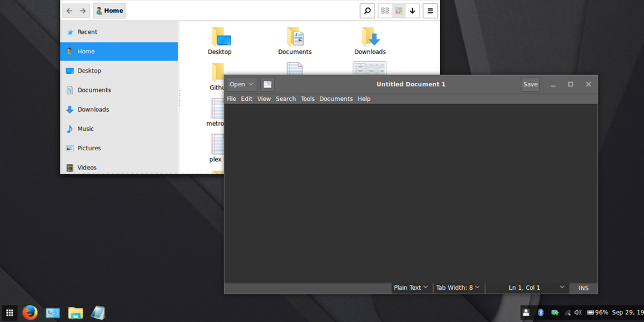Click the Recent star icon in the sidebar
Screen dimensions: 644x322
(70, 32)
